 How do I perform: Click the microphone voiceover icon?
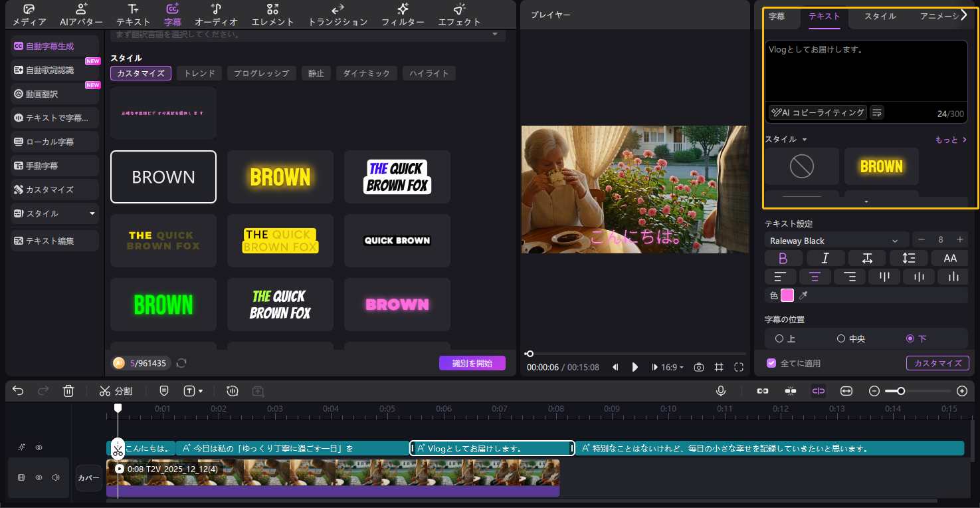tap(721, 391)
